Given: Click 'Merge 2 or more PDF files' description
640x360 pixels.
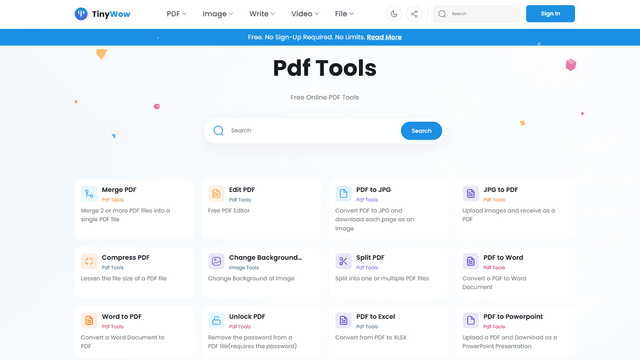Looking at the screenshot, I should tap(125, 215).
